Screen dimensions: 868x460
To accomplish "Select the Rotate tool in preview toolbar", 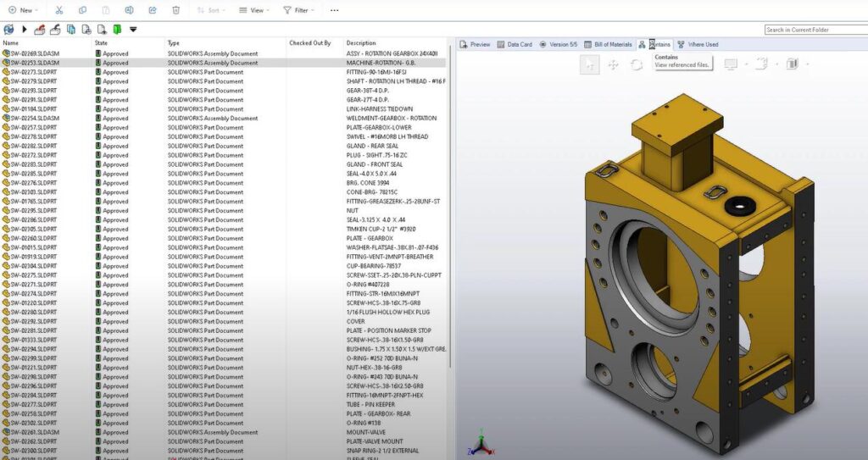I will tap(636, 64).
